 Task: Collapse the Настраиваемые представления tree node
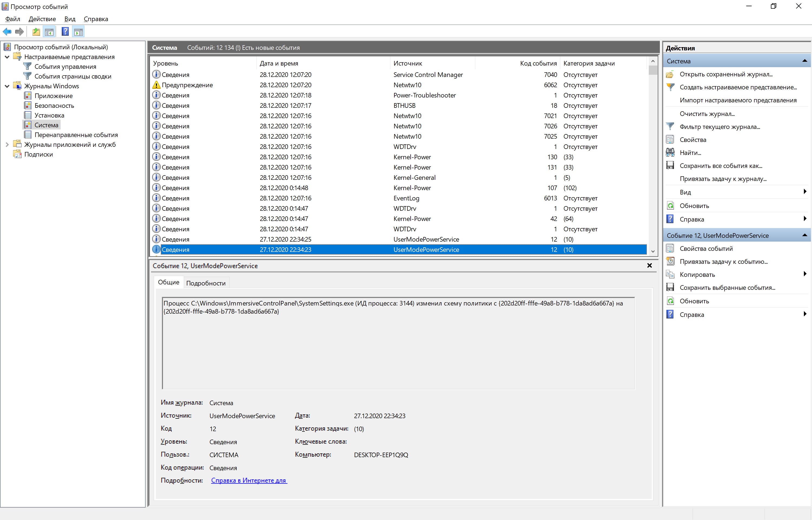[x=7, y=57]
